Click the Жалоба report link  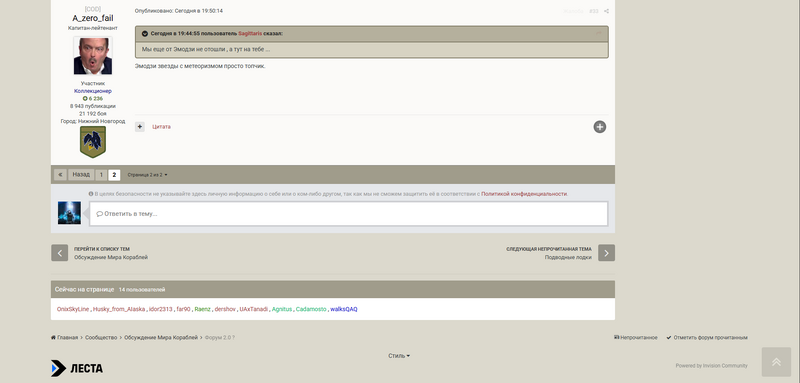pos(573,11)
